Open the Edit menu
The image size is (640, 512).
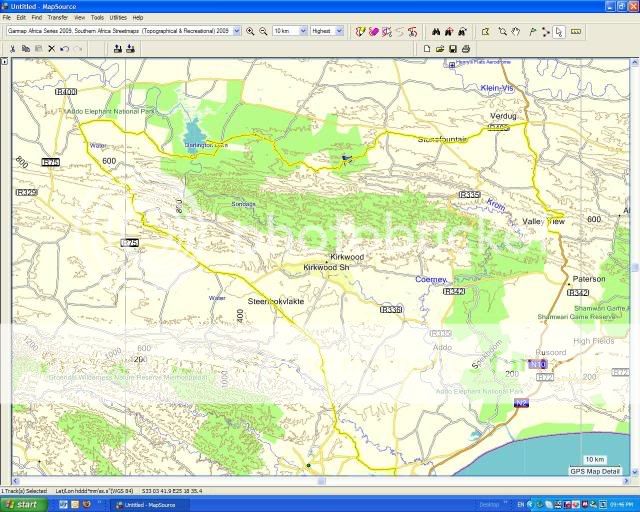pos(21,18)
